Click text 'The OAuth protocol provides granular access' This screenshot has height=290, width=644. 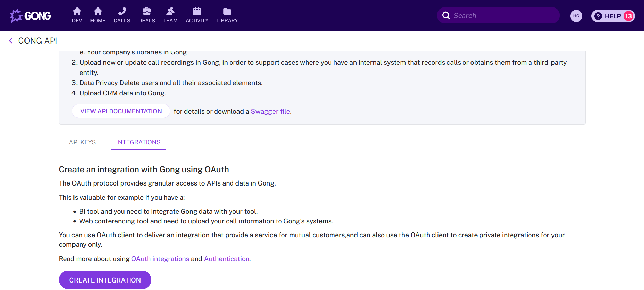click(167, 183)
